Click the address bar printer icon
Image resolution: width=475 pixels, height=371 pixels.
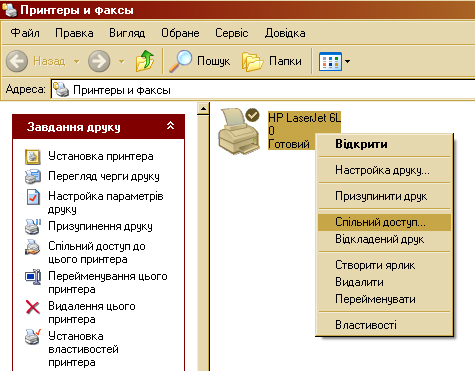61,89
